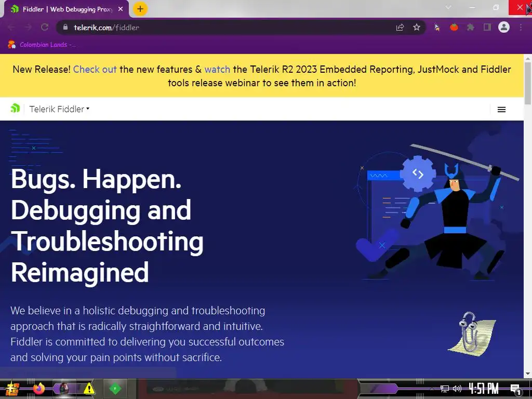Click the "Reimagined" headline word
Viewport: 532px width, 399px height.
(80, 272)
